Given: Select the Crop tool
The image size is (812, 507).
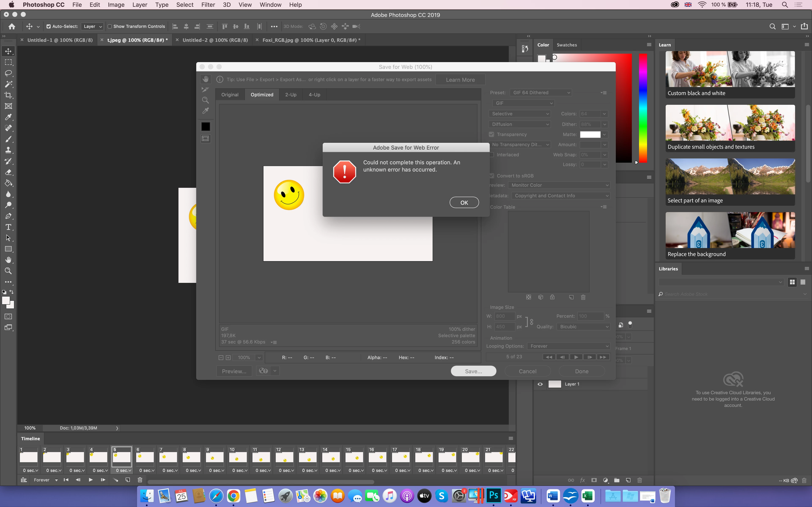Looking at the screenshot, I should pos(8,95).
